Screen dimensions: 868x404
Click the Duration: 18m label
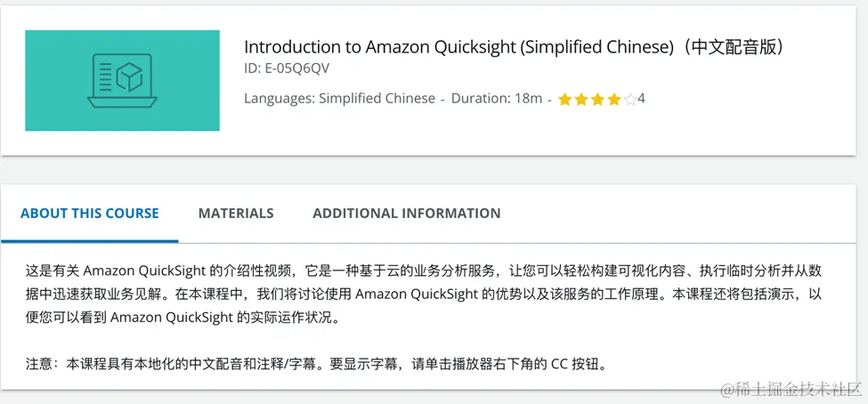click(x=497, y=99)
